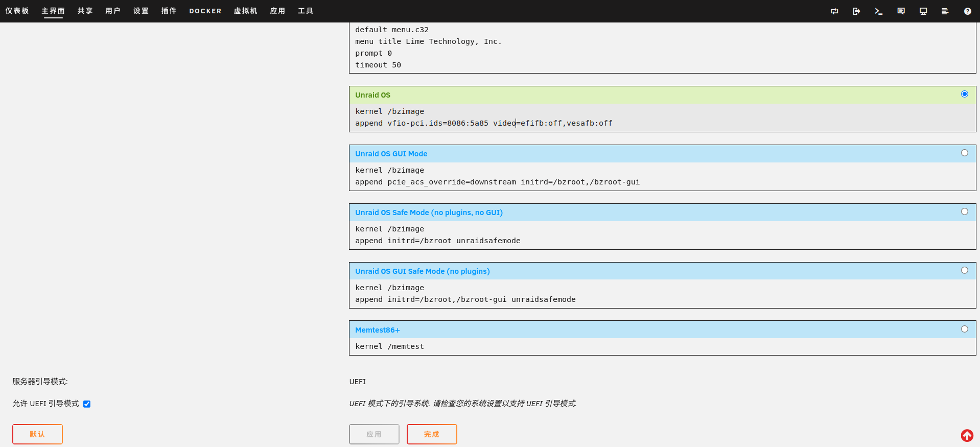The image size is (980, 447).
Task: Edit Safe Mode 'append initrd=/bzroot unraidsafemode' text
Action: [x=662, y=235]
